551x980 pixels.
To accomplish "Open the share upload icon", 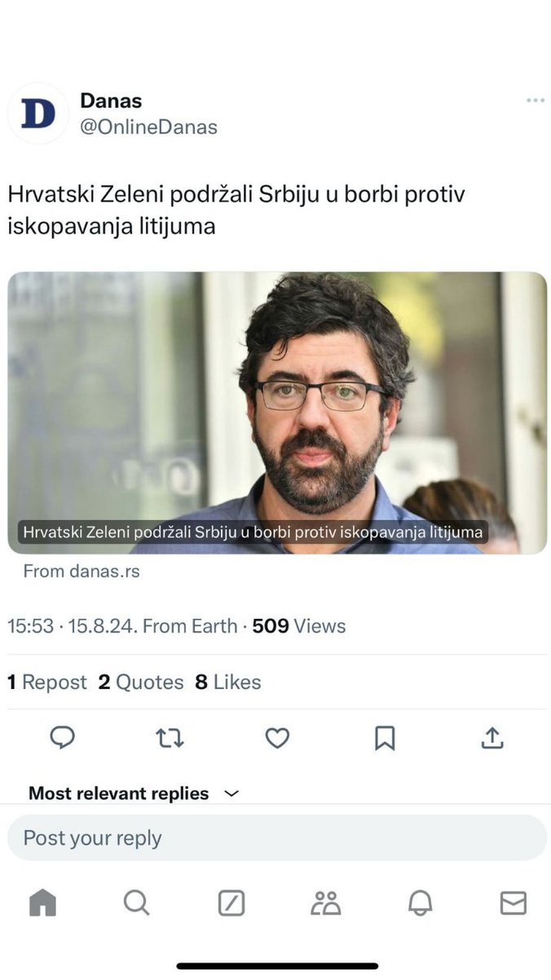I will tap(491, 738).
